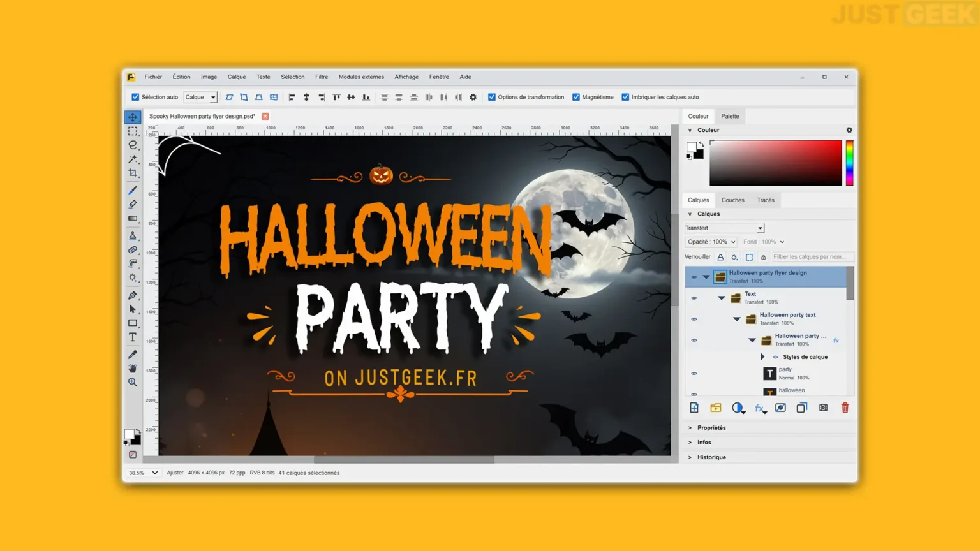
Task: Create a new layer in Calques panel
Action: 694,408
